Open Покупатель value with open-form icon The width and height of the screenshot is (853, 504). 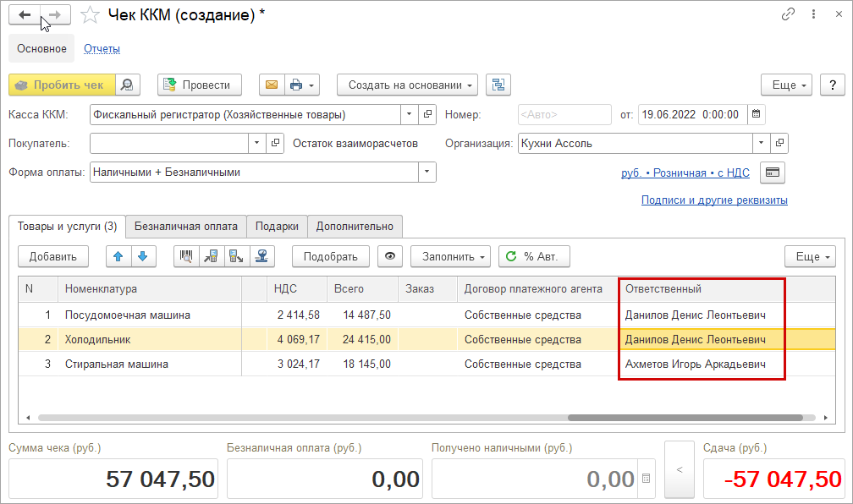pos(275,143)
